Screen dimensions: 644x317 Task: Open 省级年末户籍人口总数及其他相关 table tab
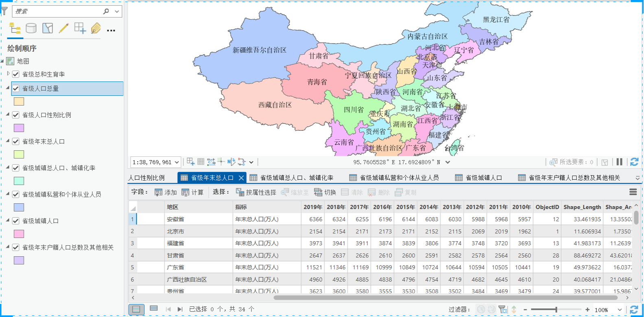[x=570, y=178]
